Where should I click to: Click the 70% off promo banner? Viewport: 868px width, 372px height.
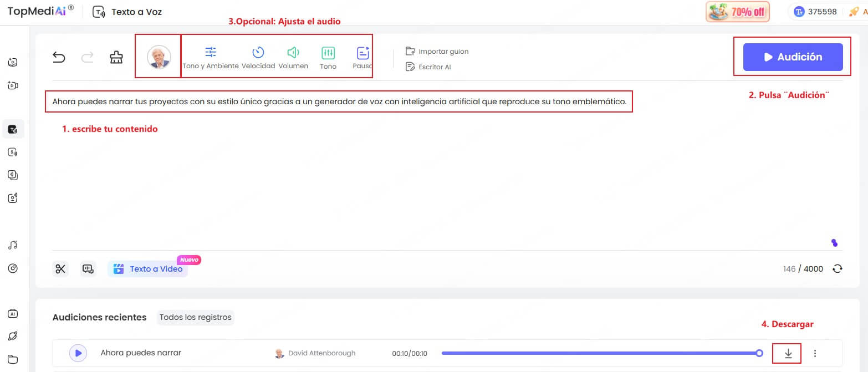pyautogui.click(x=738, y=12)
